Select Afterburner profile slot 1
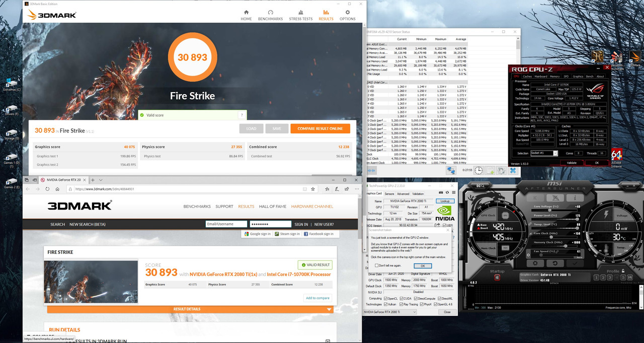The height and width of the screenshot is (343, 644). tap(596, 277)
